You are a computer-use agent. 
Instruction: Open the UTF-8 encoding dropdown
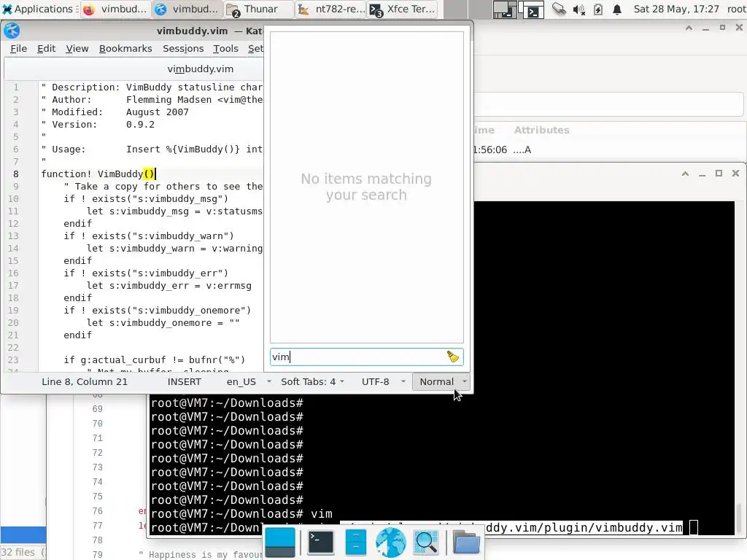click(383, 381)
